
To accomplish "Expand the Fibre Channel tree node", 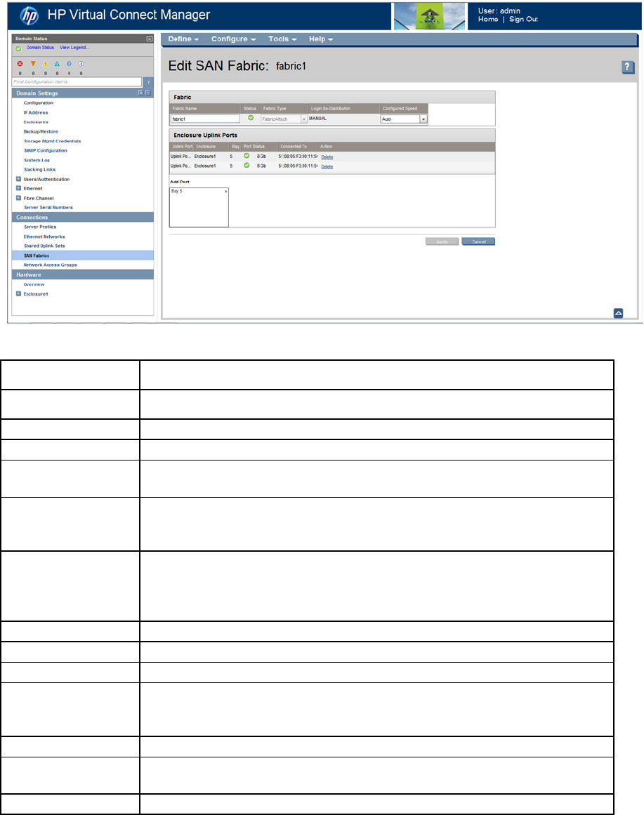I will pyautogui.click(x=19, y=197).
